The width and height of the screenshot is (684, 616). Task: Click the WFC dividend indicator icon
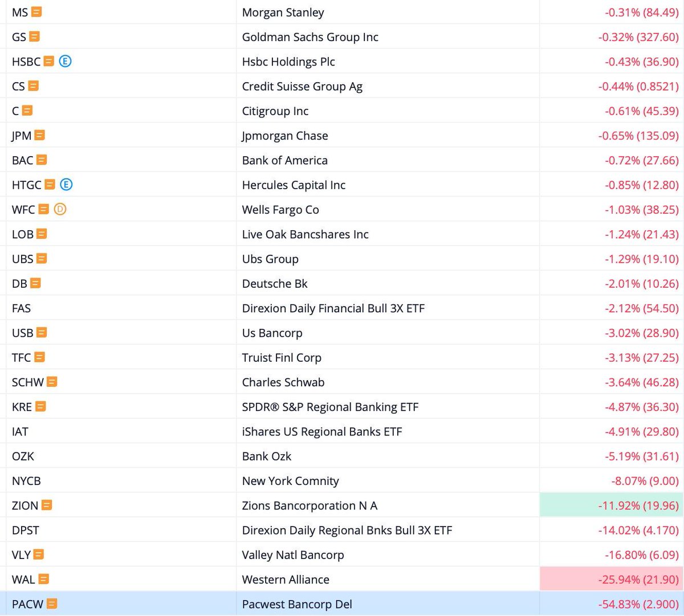tap(60, 209)
